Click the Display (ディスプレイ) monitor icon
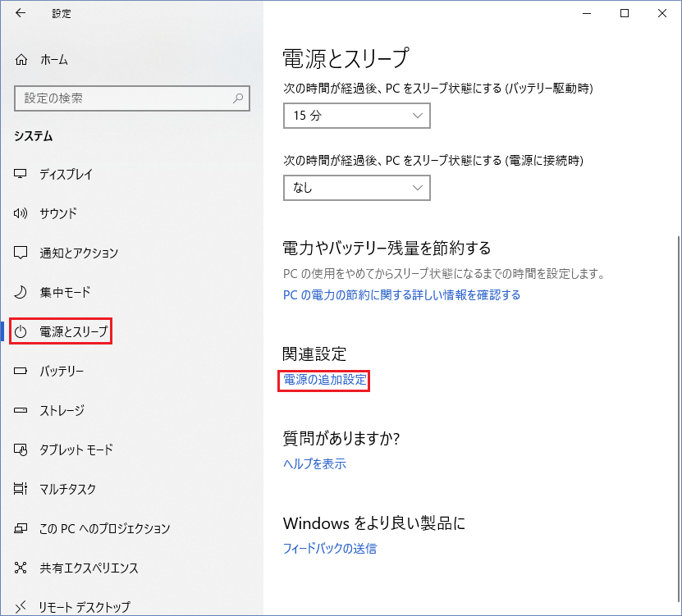This screenshot has width=682, height=616. (21, 175)
